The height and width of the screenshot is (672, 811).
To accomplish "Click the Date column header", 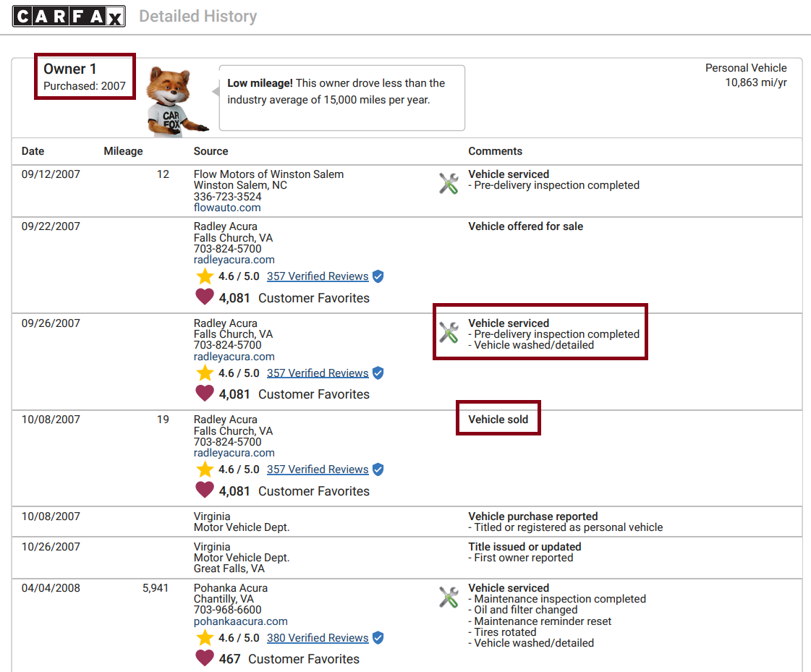I will [x=33, y=151].
